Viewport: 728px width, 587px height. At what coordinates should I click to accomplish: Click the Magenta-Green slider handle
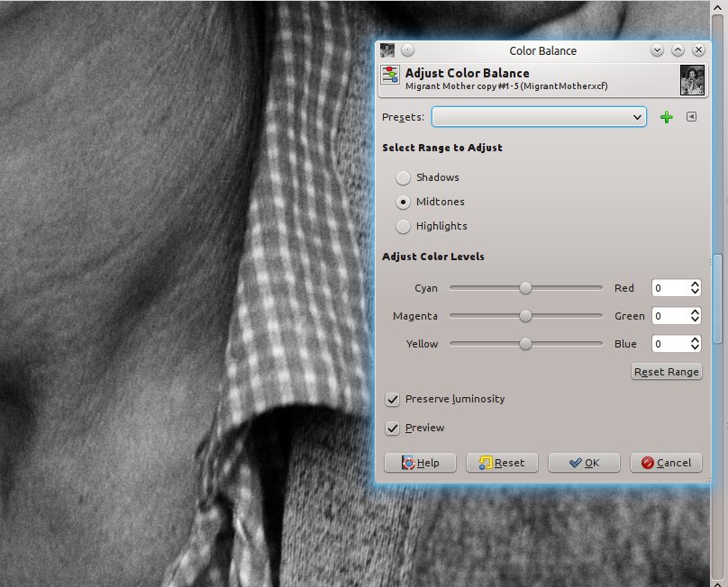tap(525, 316)
